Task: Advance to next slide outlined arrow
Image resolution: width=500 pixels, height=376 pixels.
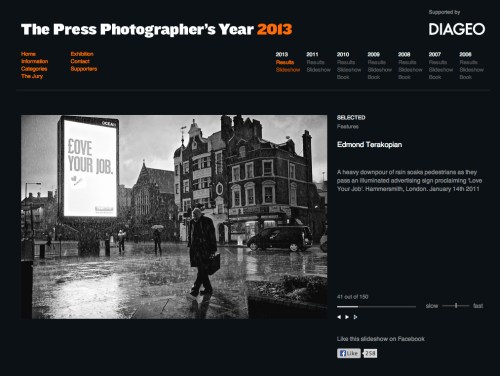Action: (355, 317)
